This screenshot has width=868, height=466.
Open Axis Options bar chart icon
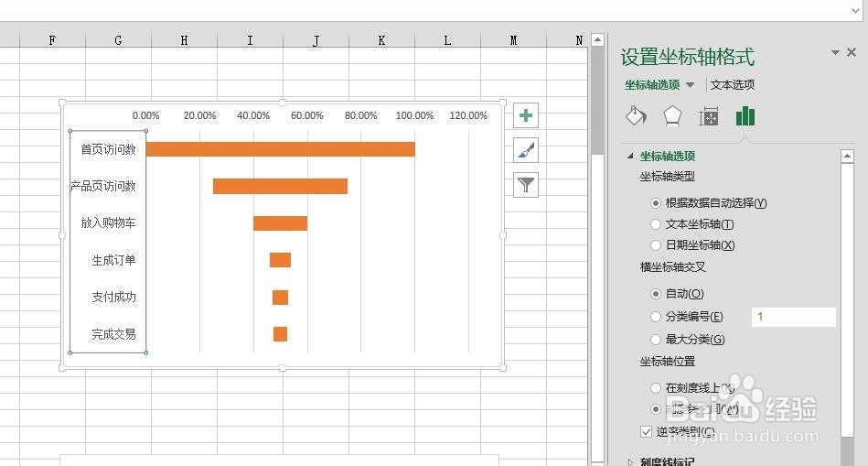[x=745, y=116]
